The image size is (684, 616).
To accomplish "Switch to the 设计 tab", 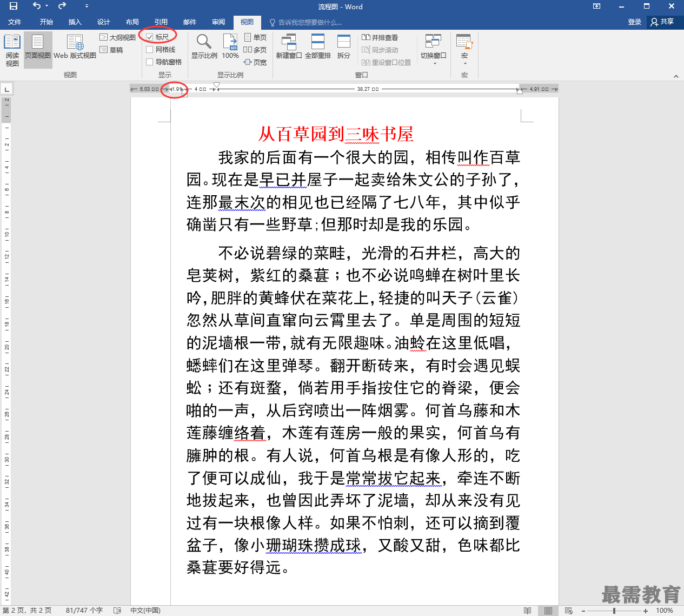I will pos(103,22).
